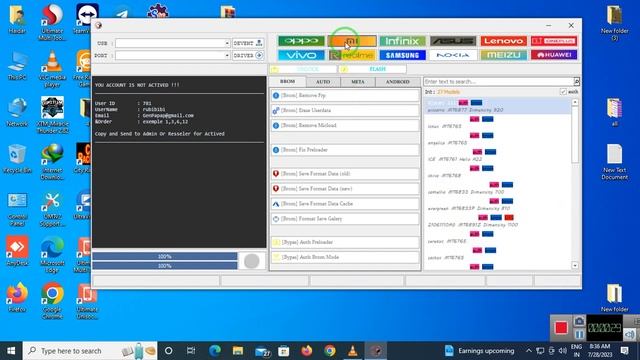This screenshot has width=640, height=360.
Task: Click the Windows taskbar search box
Action: 90,351
